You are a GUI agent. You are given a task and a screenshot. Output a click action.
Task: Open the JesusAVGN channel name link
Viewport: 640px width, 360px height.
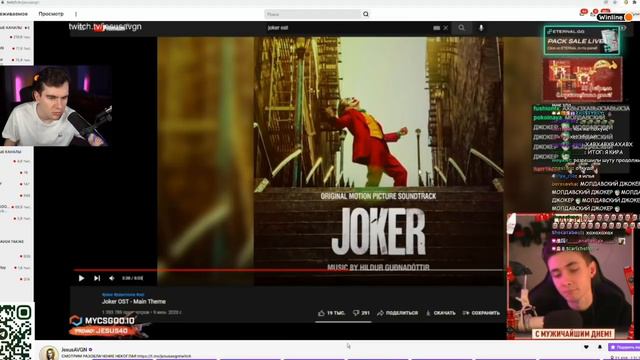(74, 350)
